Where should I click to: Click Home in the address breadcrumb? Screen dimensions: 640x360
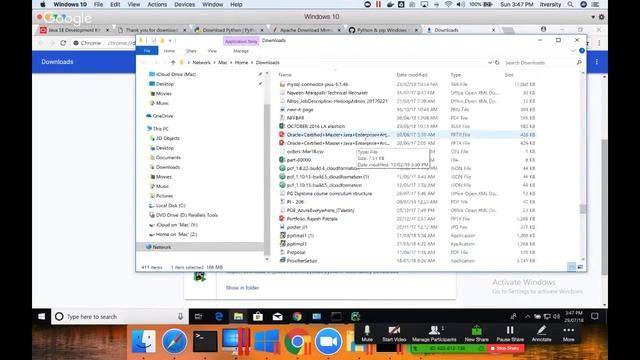coord(241,62)
